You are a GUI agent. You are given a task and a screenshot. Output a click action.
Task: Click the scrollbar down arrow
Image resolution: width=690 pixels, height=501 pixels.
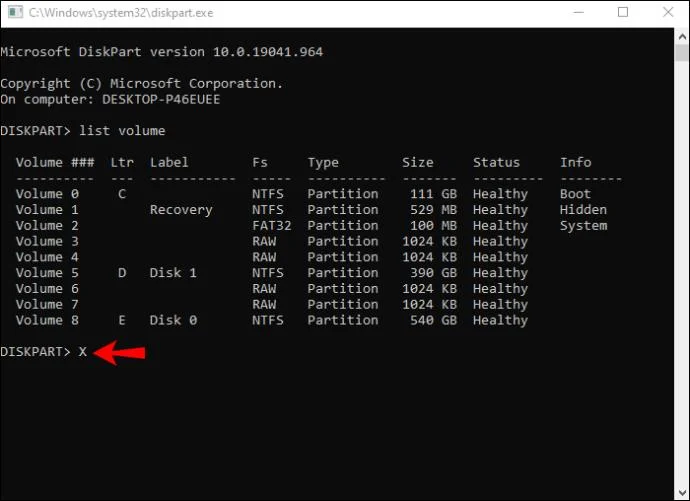683,492
